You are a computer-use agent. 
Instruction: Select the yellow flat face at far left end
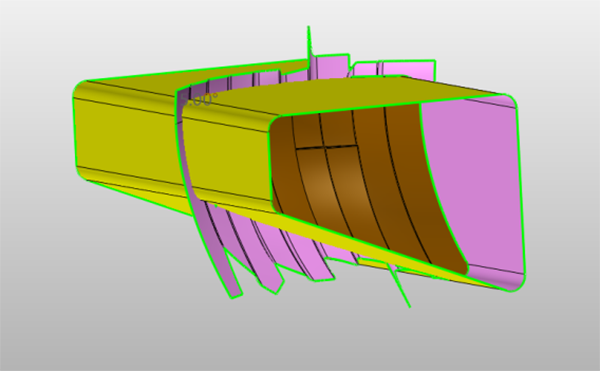click(x=126, y=142)
